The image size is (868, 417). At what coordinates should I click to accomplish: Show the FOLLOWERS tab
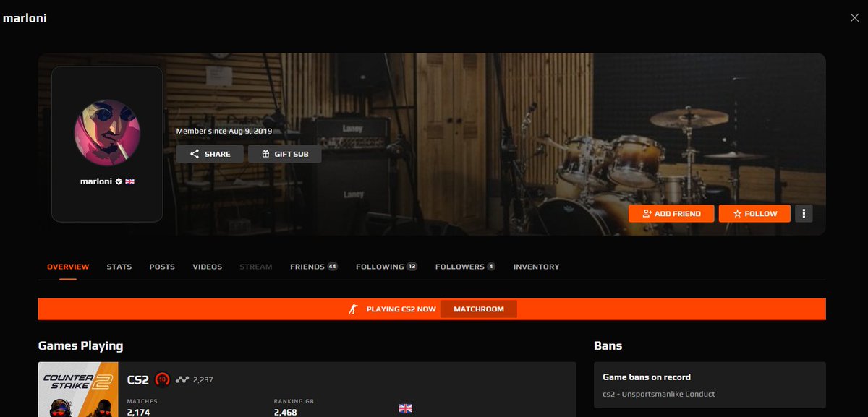tap(465, 267)
